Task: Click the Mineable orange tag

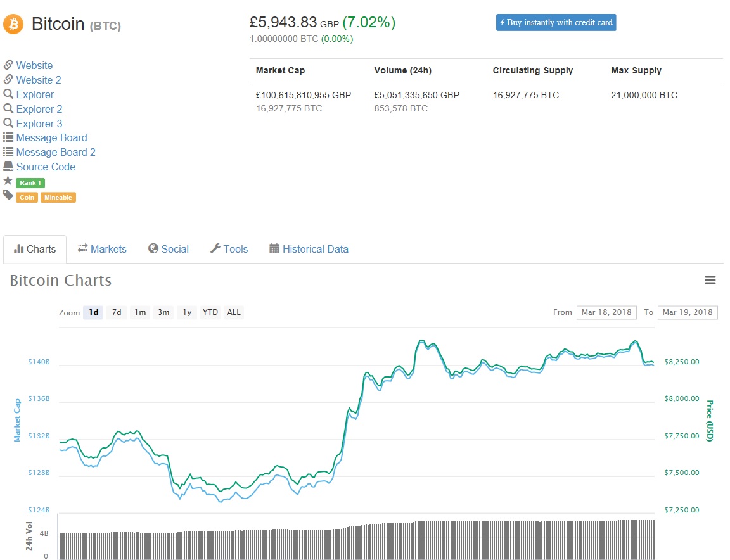Action: (58, 198)
